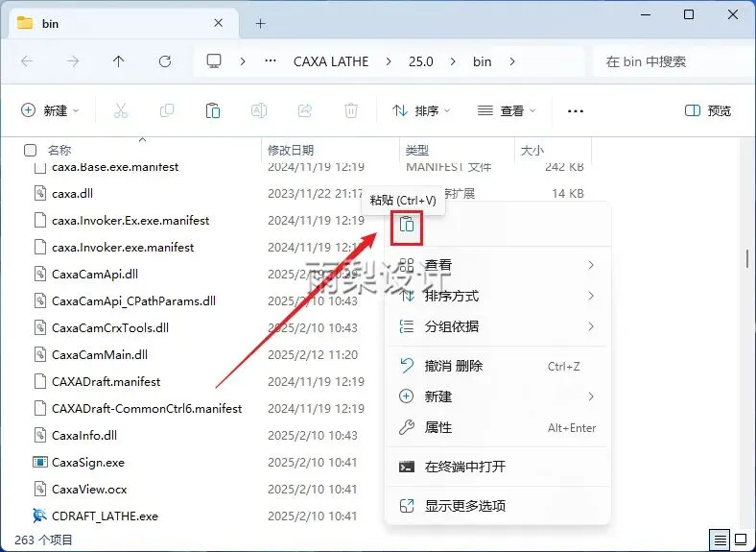
Task: Click the This PC monitor icon in the address bar
Action: 214,61
